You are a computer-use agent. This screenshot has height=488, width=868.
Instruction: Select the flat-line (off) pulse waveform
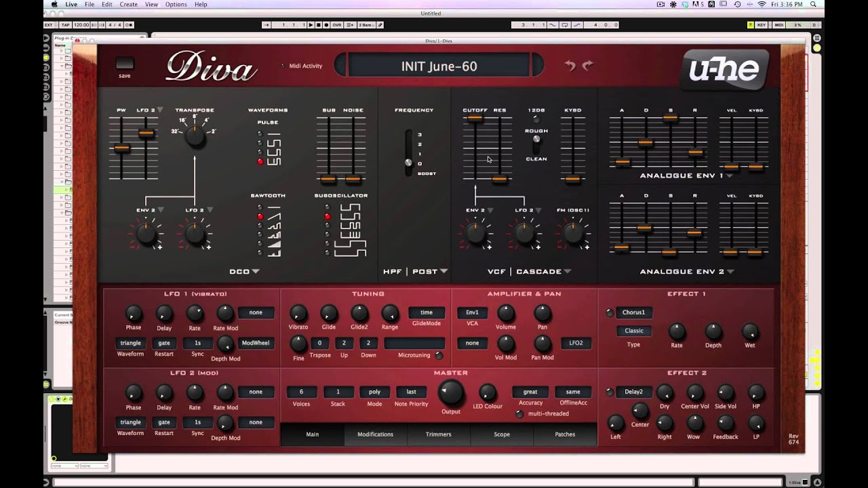(x=260, y=134)
